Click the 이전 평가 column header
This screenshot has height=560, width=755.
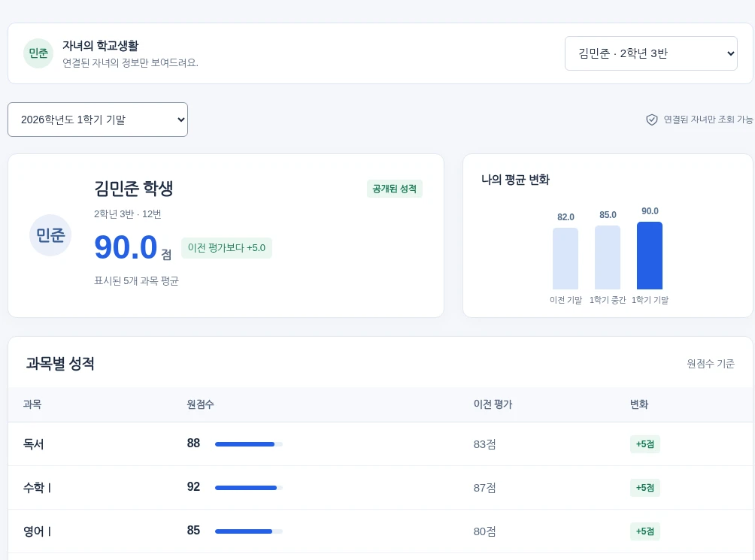click(x=493, y=404)
